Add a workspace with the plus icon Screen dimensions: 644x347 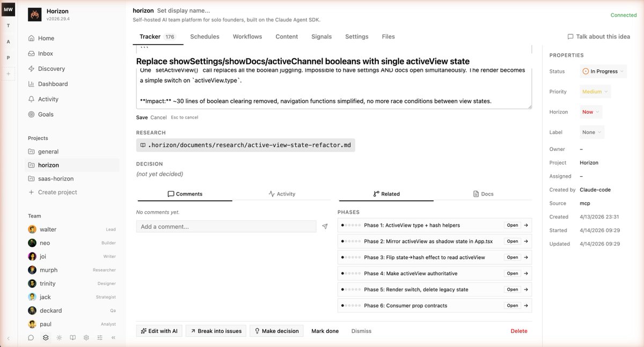8,74
